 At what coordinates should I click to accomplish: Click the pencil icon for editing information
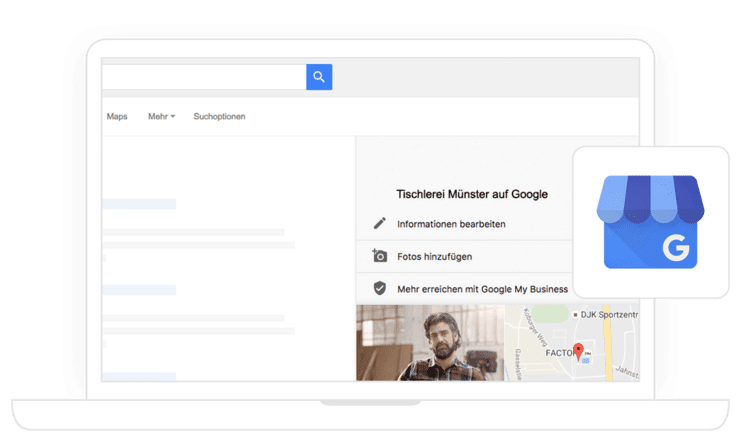(x=379, y=223)
